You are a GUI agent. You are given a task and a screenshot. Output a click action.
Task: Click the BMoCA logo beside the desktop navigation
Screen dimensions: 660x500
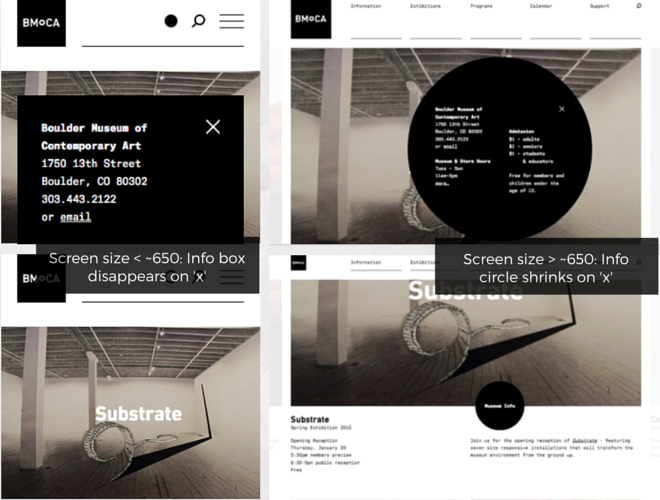[x=311, y=19]
